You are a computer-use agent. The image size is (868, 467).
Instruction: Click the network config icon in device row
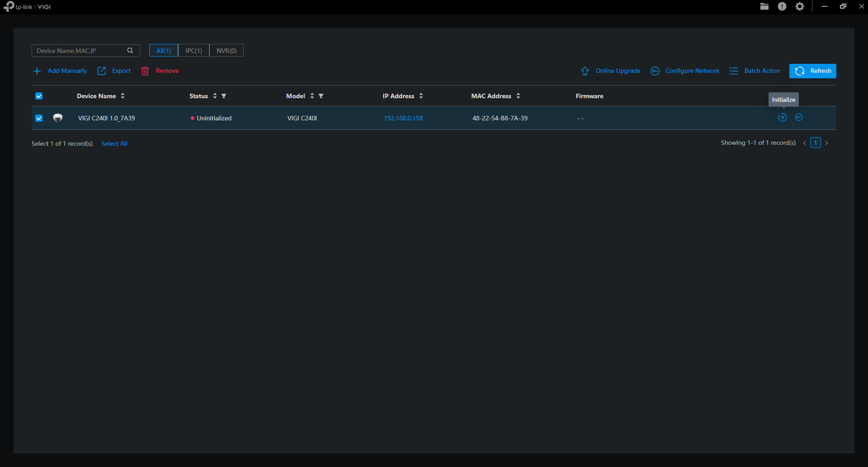pos(799,118)
